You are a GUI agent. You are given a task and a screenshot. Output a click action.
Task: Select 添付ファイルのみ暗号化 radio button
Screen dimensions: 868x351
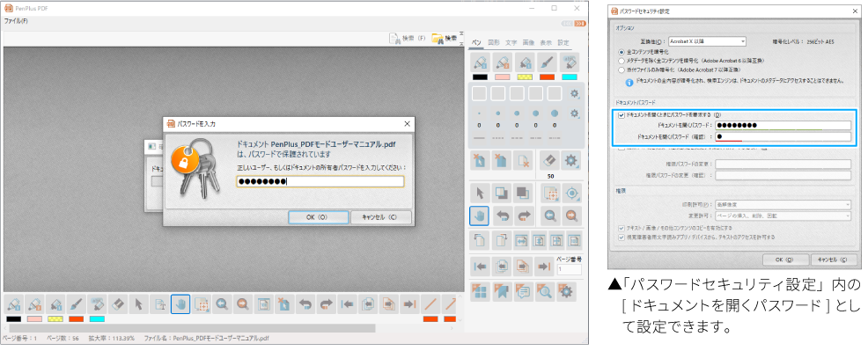click(x=622, y=70)
